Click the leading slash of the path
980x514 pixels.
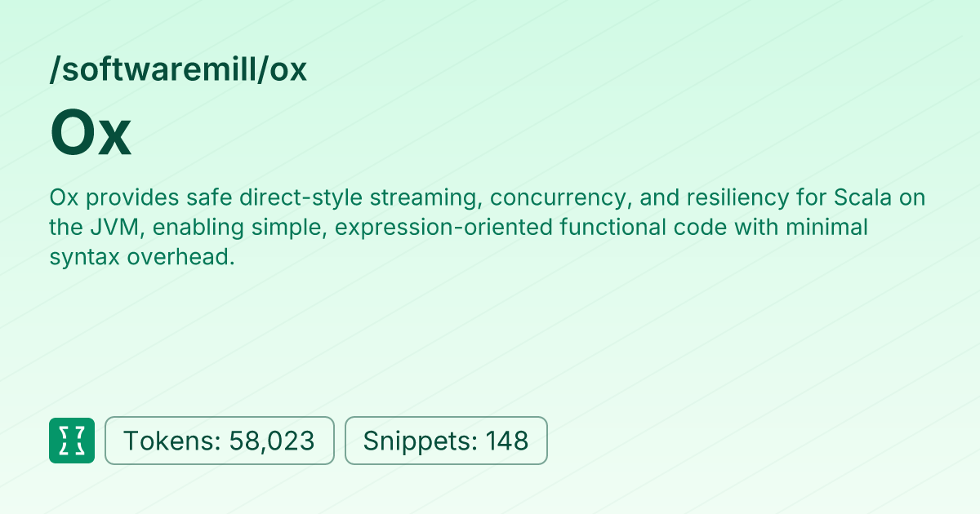pos(54,70)
